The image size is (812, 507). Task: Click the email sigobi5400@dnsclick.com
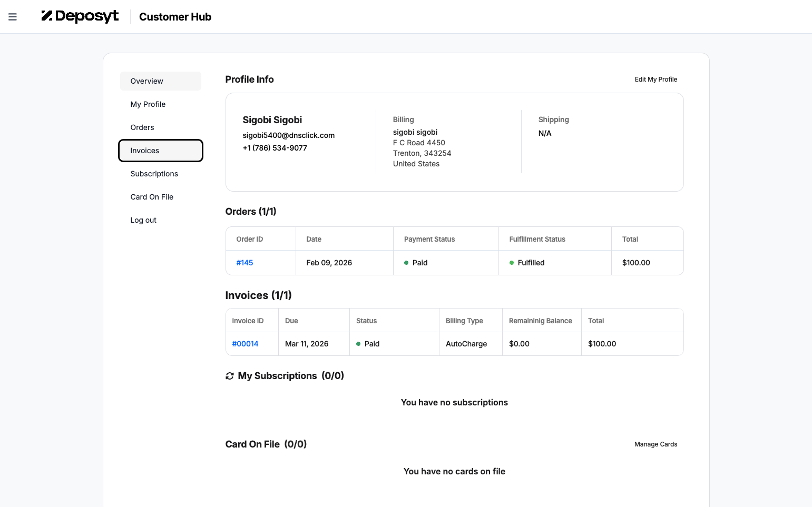coord(289,135)
